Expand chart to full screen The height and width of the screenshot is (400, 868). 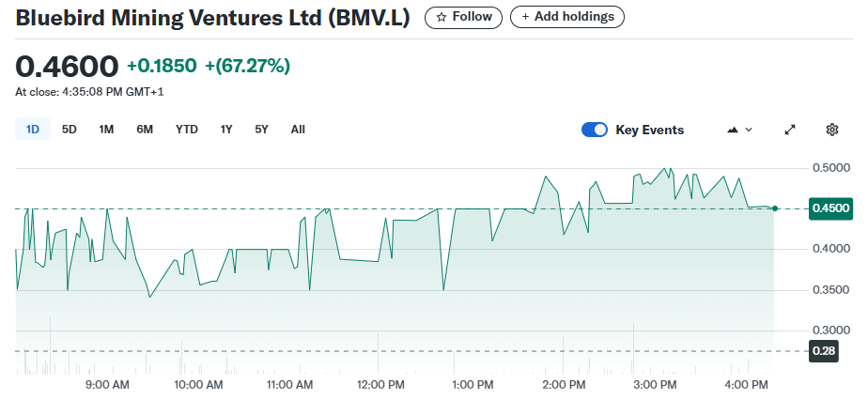[x=790, y=130]
